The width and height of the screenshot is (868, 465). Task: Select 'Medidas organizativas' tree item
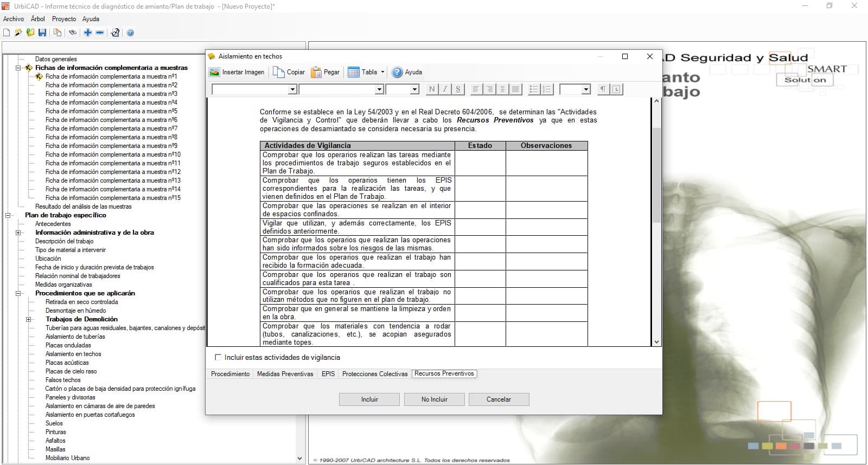click(x=63, y=285)
